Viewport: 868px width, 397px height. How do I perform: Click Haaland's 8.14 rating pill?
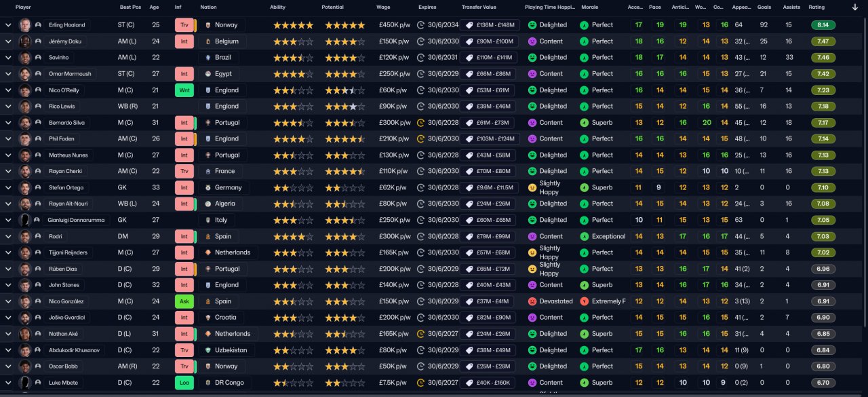823,25
